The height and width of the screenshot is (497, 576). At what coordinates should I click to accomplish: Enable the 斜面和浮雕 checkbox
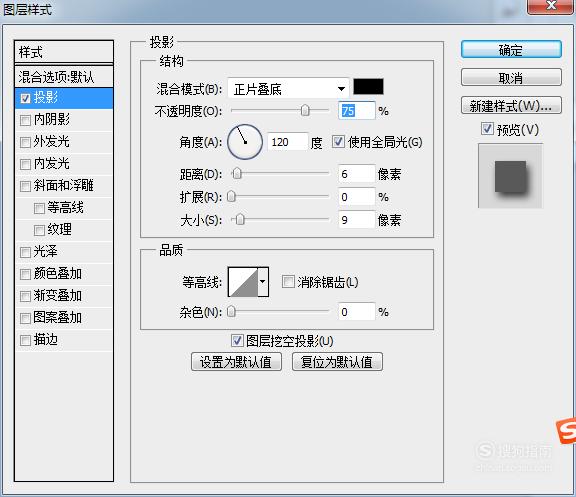[25, 186]
